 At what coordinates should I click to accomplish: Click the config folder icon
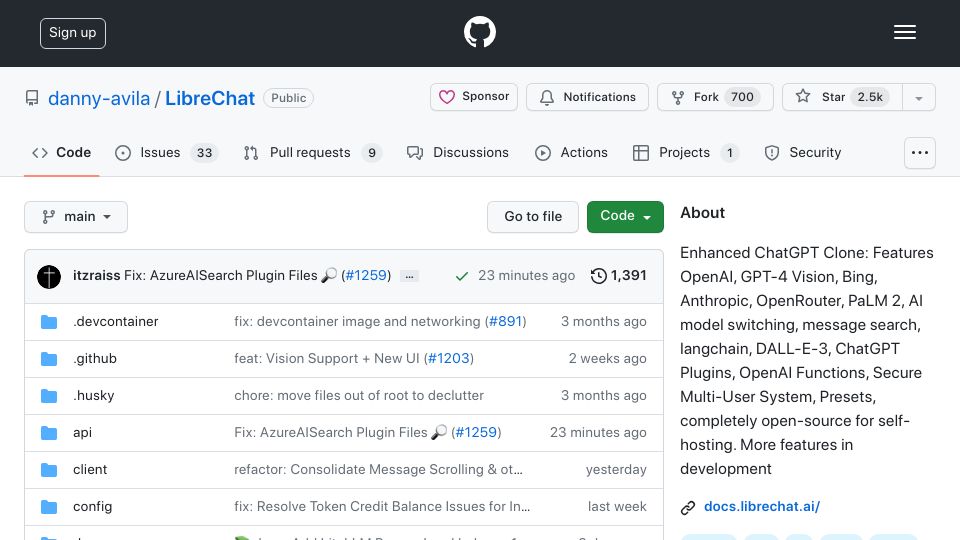[49, 507]
